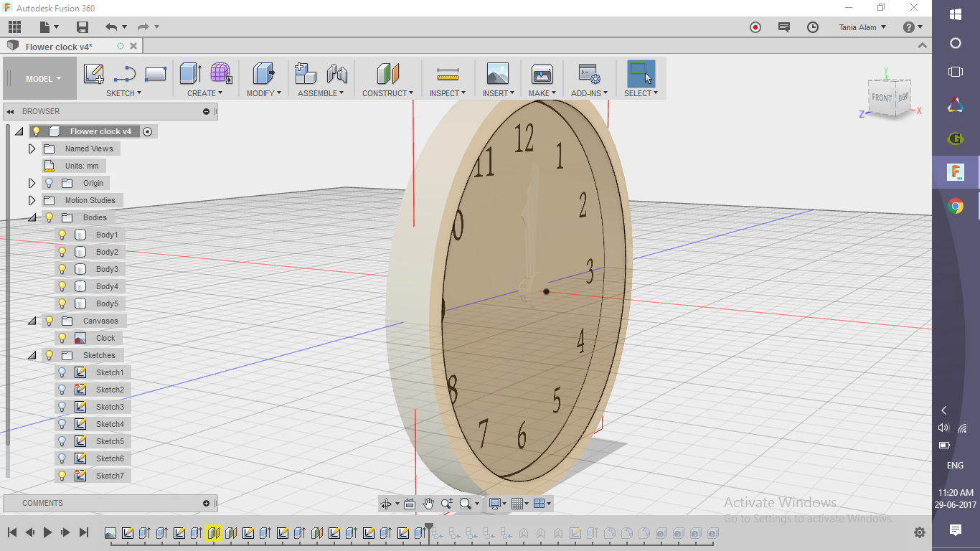Screen dimensions: 980x551
Task: Undo the last action
Action: [x=111, y=27]
